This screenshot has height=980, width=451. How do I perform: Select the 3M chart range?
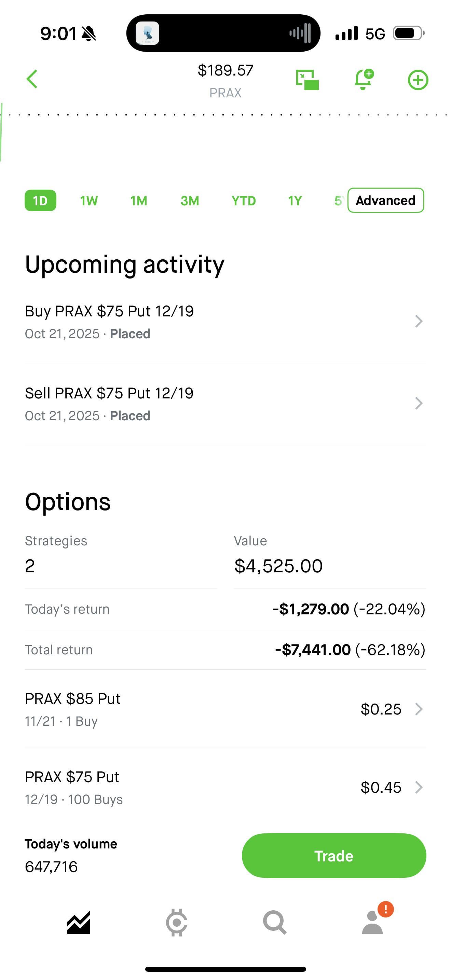(x=190, y=201)
